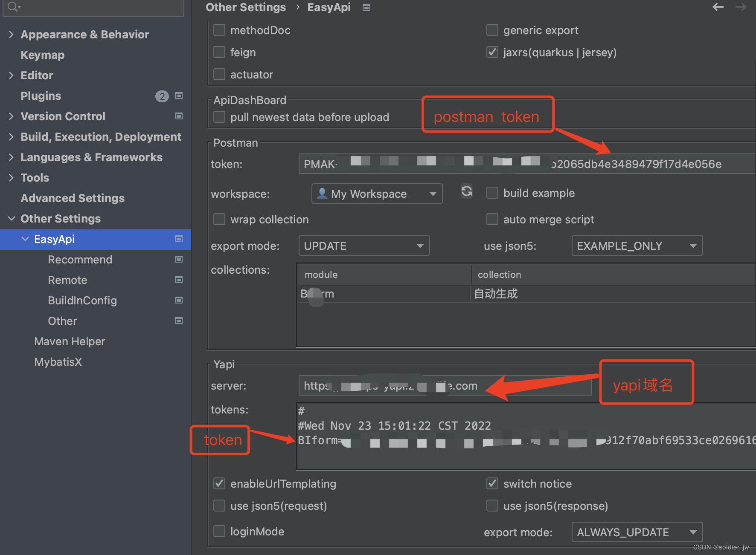
Task: Click the refresh workspace icon
Action: pos(467,191)
